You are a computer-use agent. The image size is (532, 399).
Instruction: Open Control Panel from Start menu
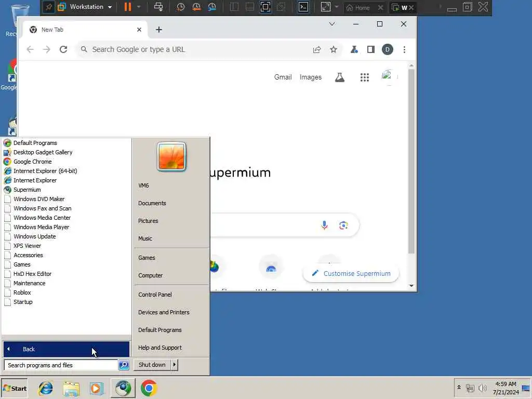pyautogui.click(x=155, y=295)
